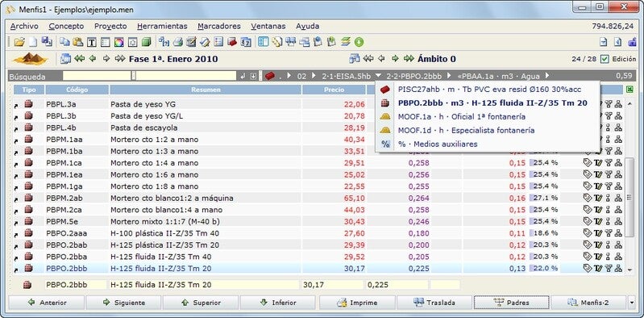Click the checklist toolbar icon
644x318 pixels.
click(218, 41)
